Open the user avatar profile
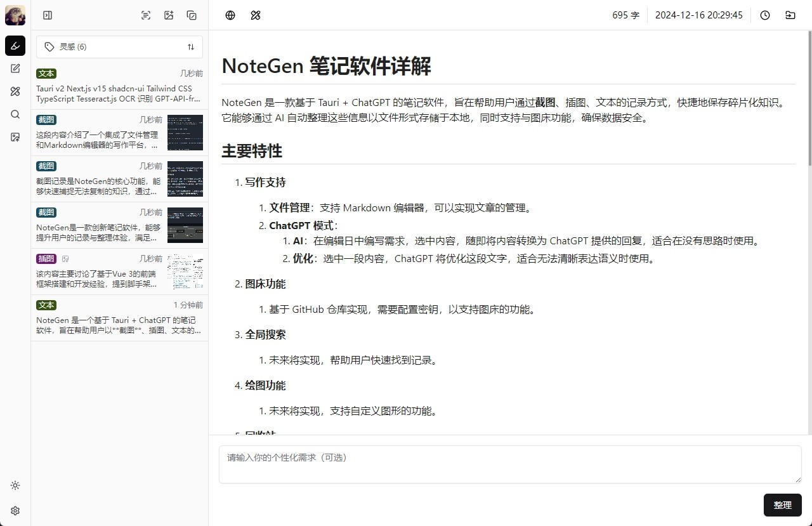 coord(15,15)
